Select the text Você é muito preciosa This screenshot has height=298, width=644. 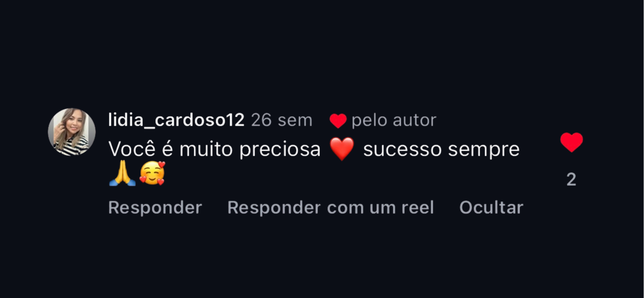click(x=214, y=149)
